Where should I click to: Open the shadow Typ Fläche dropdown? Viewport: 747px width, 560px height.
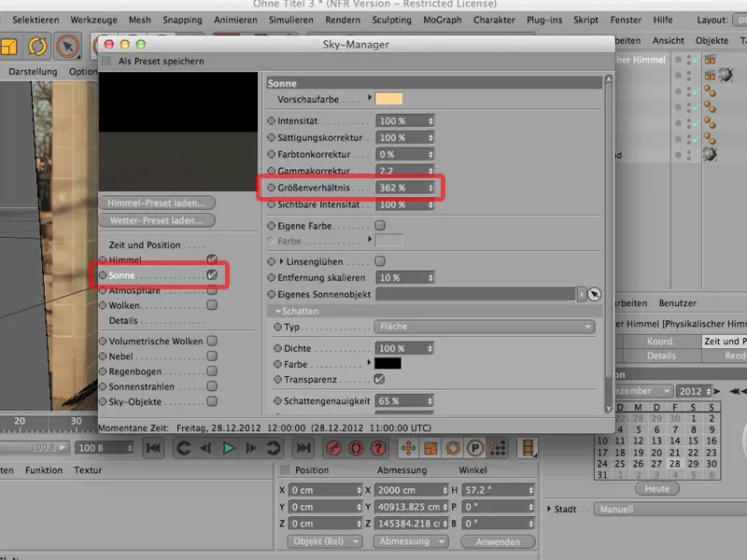(x=485, y=327)
